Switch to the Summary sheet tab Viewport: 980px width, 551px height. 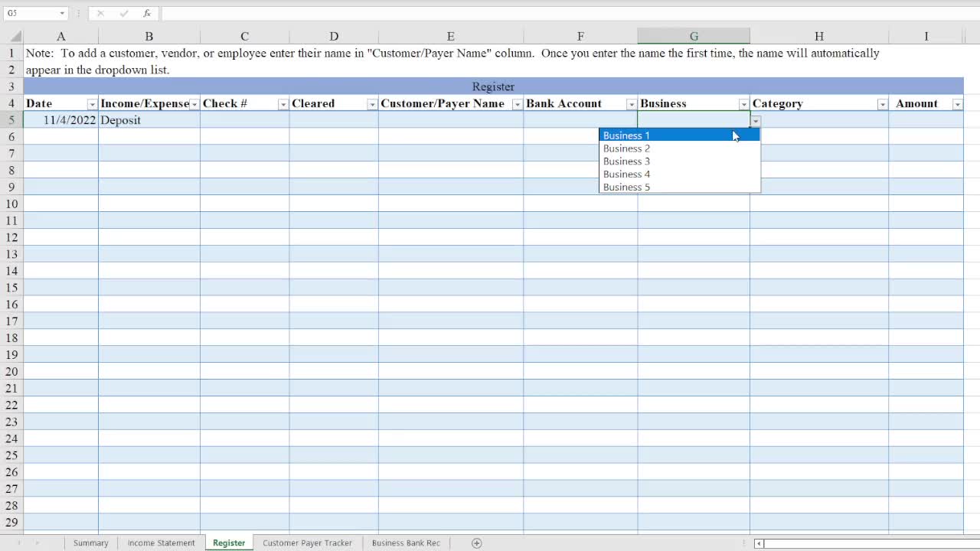click(x=90, y=543)
